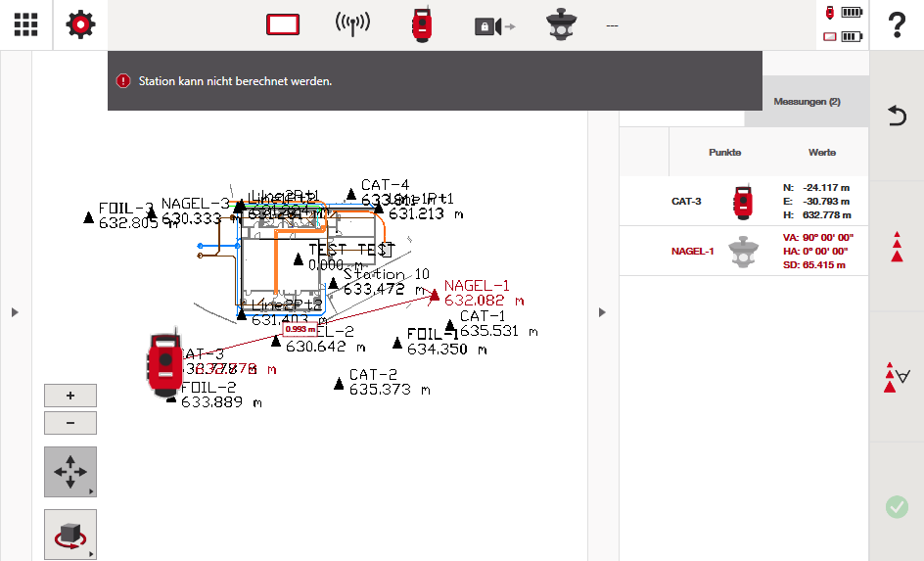The height and width of the screenshot is (561, 924).
Task: Confirm with the green checkmark button
Action: [896, 506]
